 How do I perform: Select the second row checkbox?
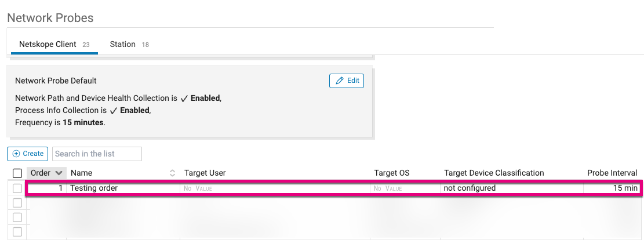[x=17, y=203]
